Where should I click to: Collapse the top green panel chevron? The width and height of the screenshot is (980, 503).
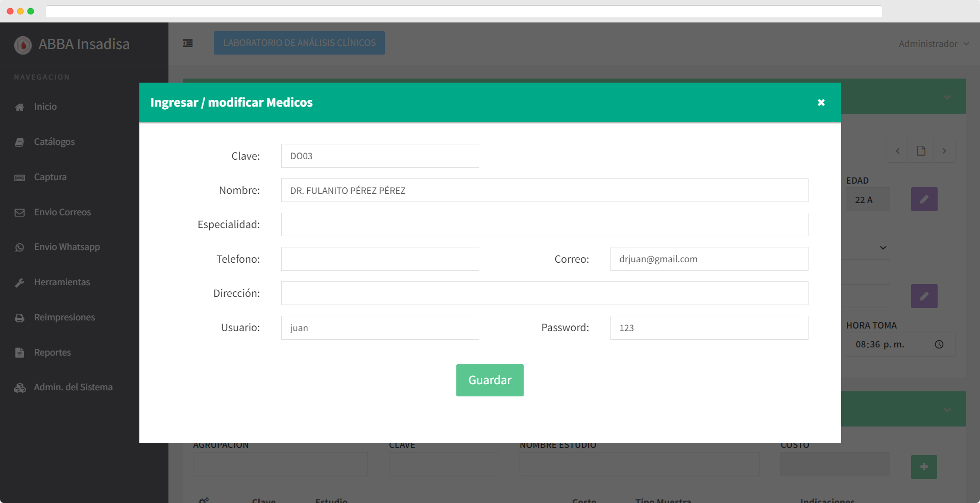click(x=947, y=97)
